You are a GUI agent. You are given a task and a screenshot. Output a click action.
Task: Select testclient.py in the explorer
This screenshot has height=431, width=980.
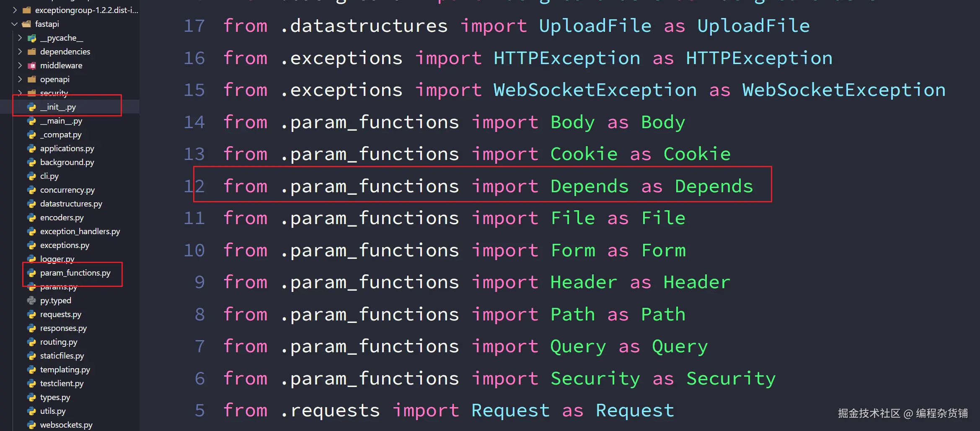tap(62, 383)
